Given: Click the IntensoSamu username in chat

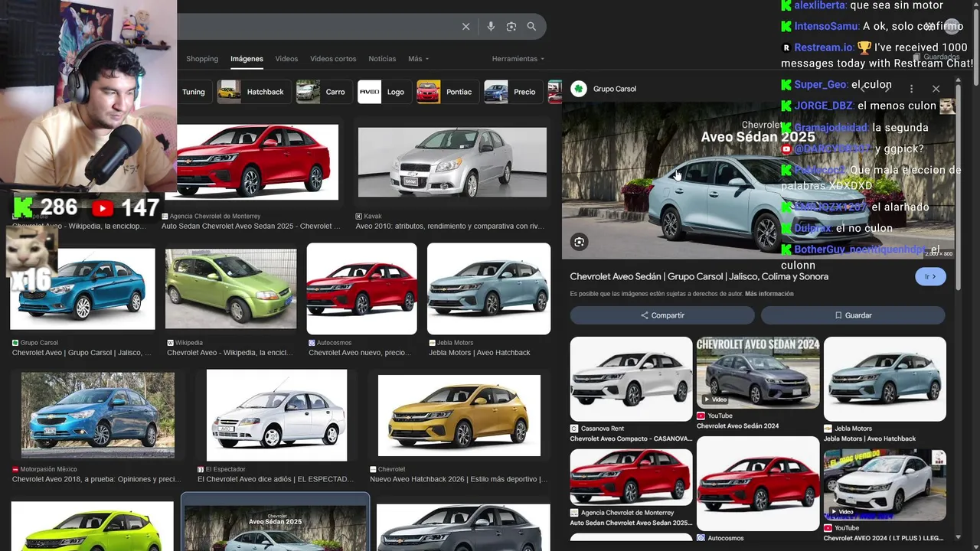Looking at the screenshot, I should [x=826, y=26].
